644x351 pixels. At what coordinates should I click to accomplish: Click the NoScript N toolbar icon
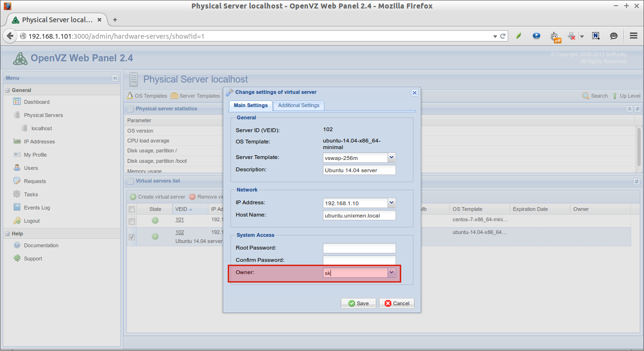click(x=596, y=36)
